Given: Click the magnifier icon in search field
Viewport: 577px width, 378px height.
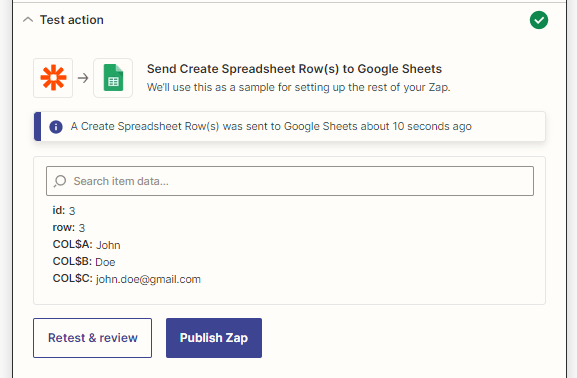Looking at the screenshot, I should [60, 181].
